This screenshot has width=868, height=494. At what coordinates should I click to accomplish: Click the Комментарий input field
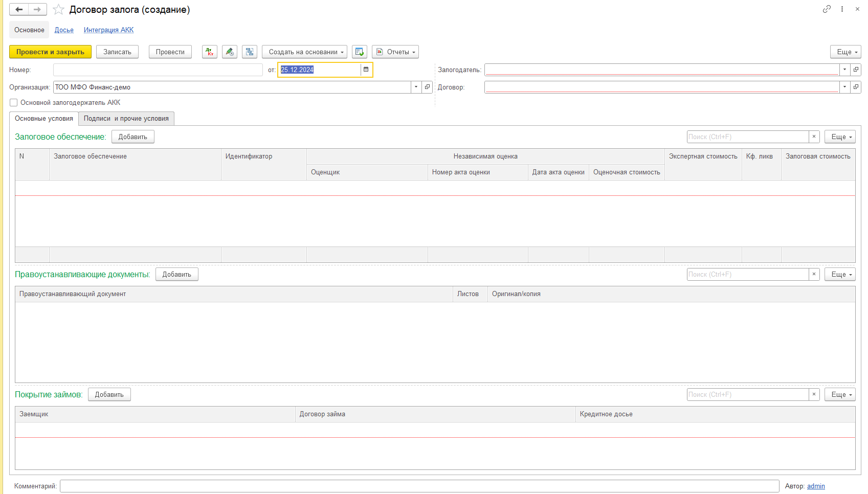tap(419, 486)
